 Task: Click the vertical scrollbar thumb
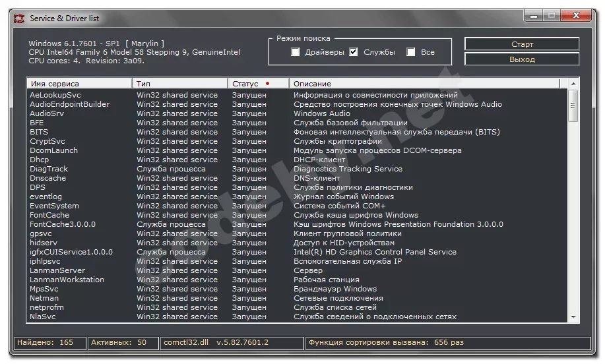[573, 106]
